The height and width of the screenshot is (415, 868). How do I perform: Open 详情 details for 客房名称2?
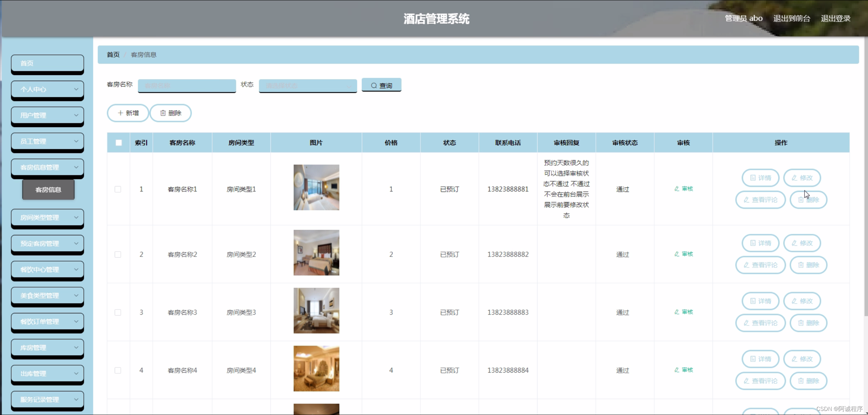click(760, 243)
